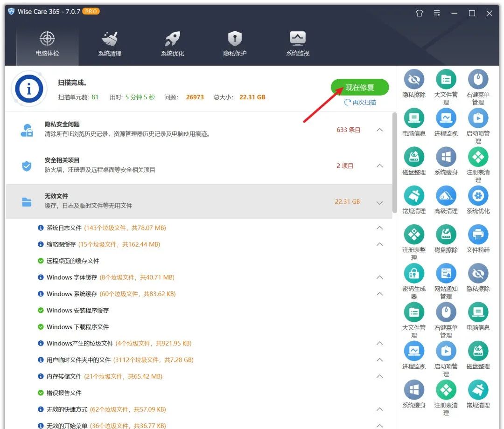Click the info icon beside 系统日志文件
The image size is (504, 429).
point(41,228)
